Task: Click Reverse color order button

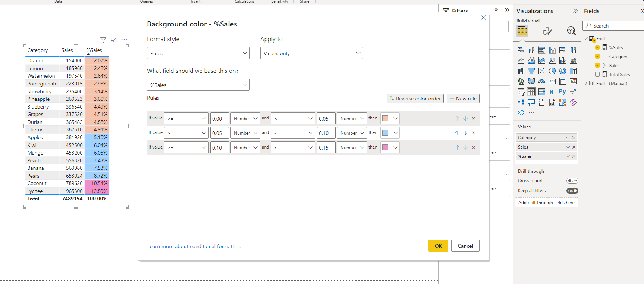Action: click(415, 99)
